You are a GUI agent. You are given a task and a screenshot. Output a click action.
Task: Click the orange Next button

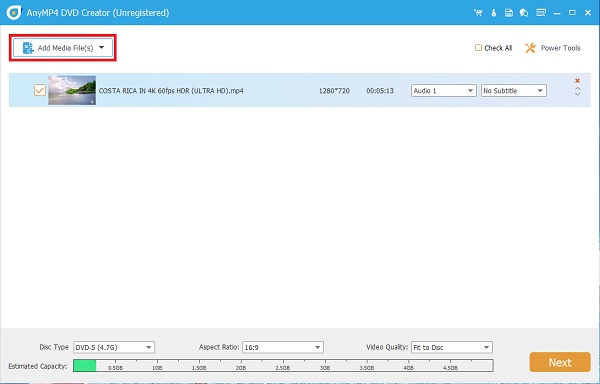click(560, 362)
